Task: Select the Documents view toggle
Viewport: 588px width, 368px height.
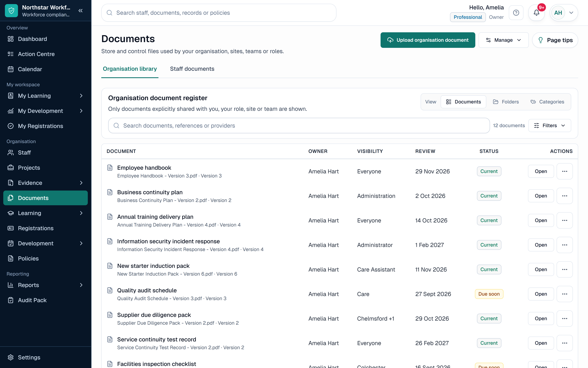Action: [463, 102]
